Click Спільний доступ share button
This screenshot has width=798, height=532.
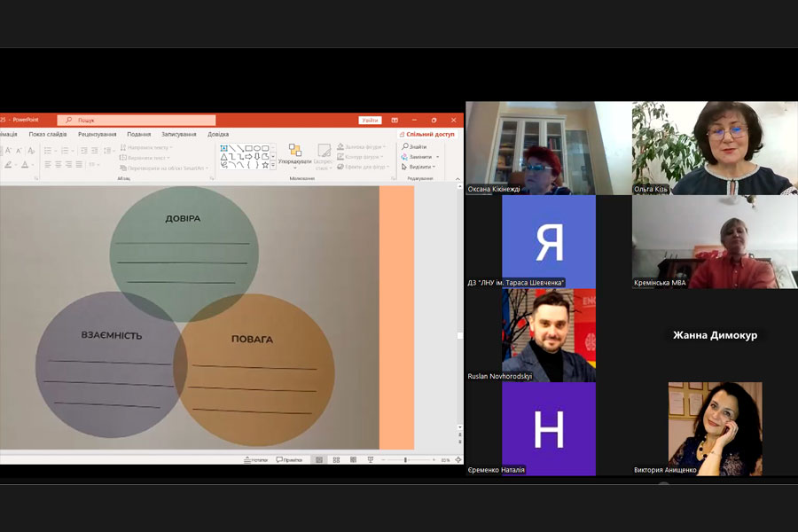pos(427,135)
